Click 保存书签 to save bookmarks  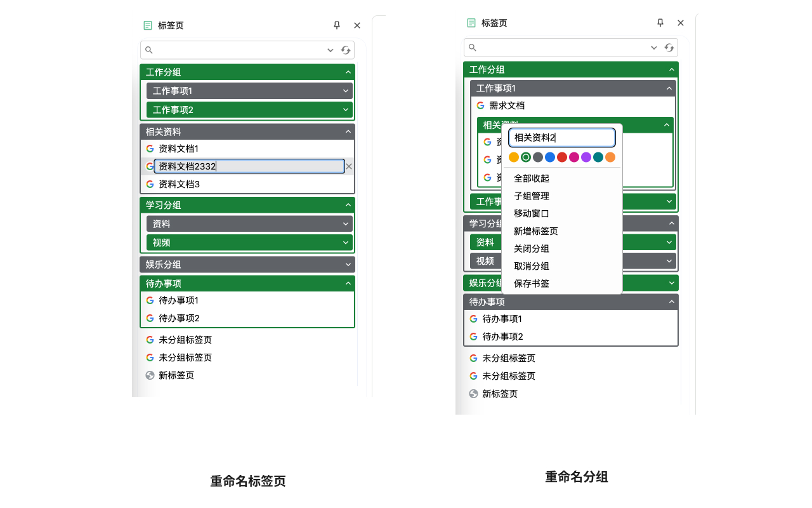coord(532,283)
